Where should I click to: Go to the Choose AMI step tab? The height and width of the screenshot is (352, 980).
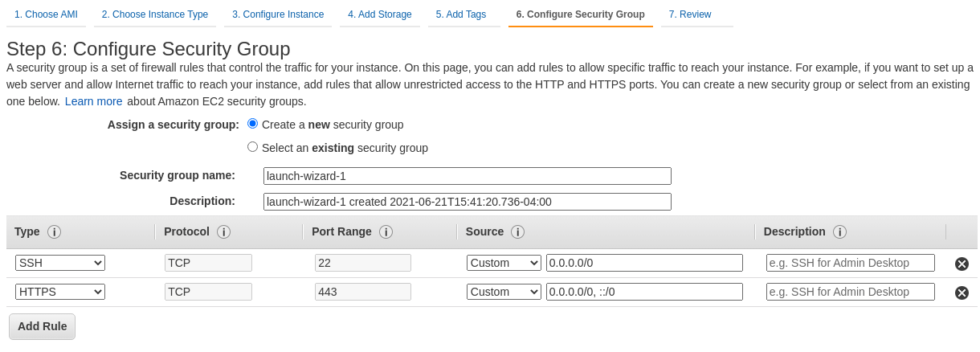click(x=46, y=14)
